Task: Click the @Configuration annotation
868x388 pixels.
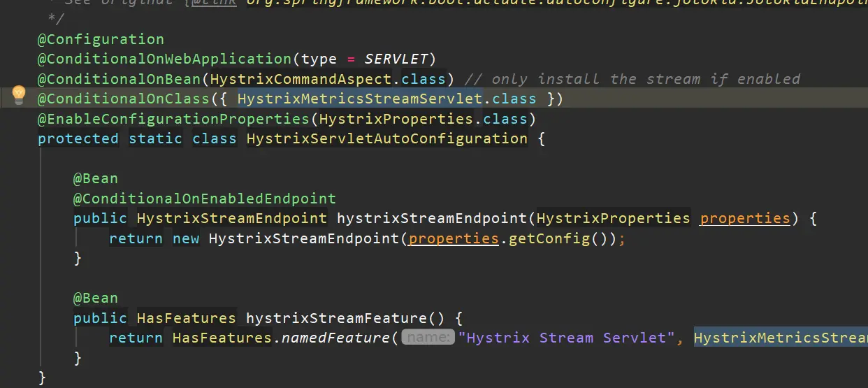Action: (x=101, y=39)
